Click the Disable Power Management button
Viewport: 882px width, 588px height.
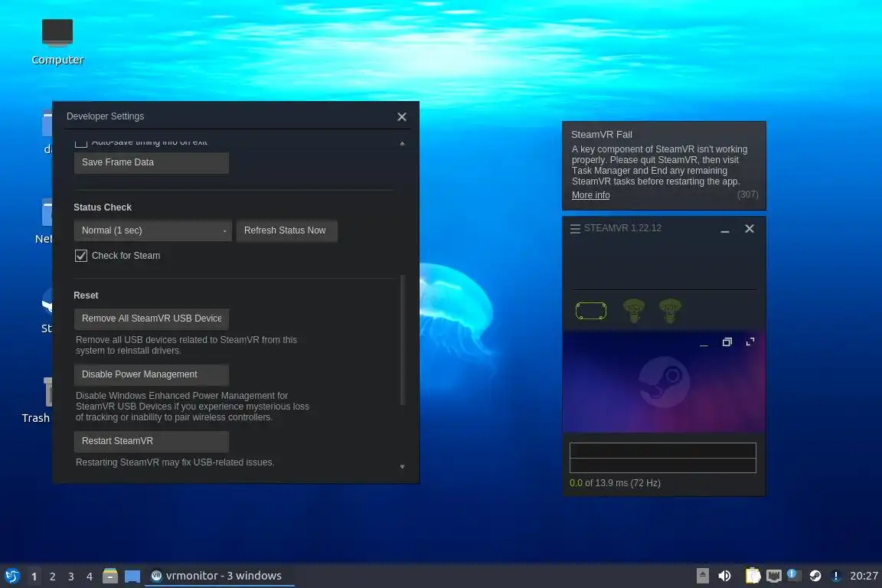click(152, 374)
